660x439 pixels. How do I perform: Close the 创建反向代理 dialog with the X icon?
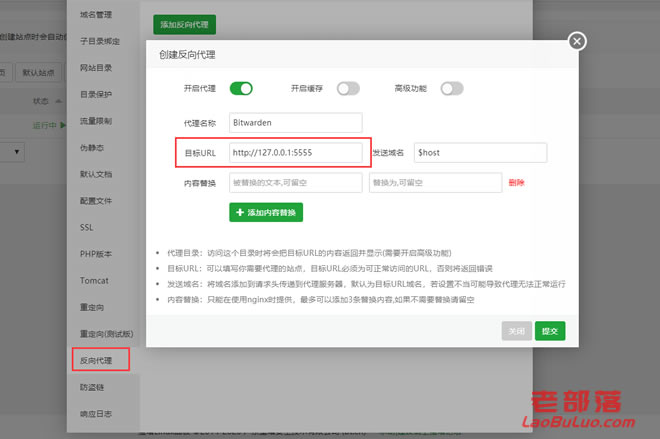click(x=577, y=41)
